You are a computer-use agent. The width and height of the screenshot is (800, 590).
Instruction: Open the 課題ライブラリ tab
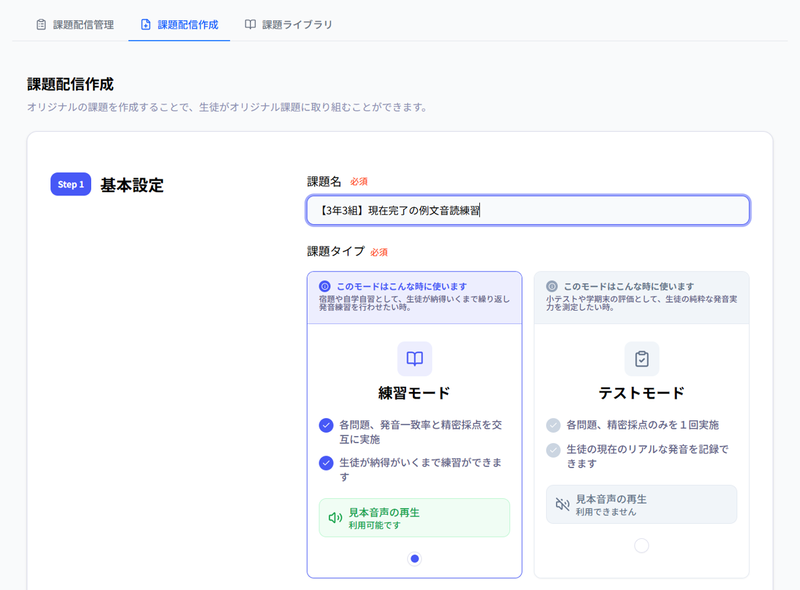(x=287, y=23)
